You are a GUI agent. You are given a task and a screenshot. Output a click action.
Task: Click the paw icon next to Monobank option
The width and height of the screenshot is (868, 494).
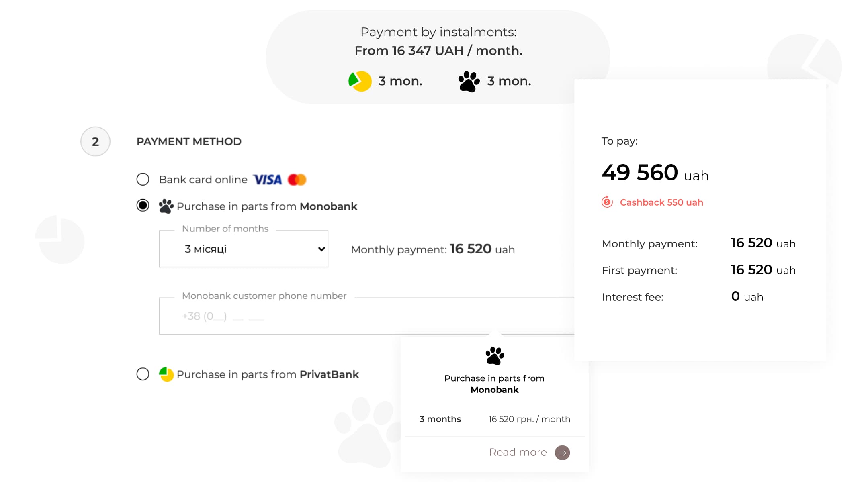(x=166, y=206)
